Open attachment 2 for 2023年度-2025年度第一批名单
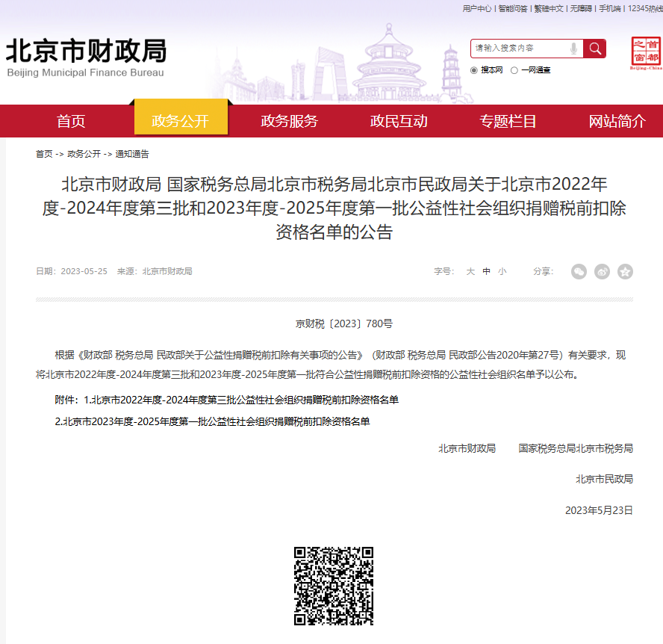The image size is (663, 644). 212,421
